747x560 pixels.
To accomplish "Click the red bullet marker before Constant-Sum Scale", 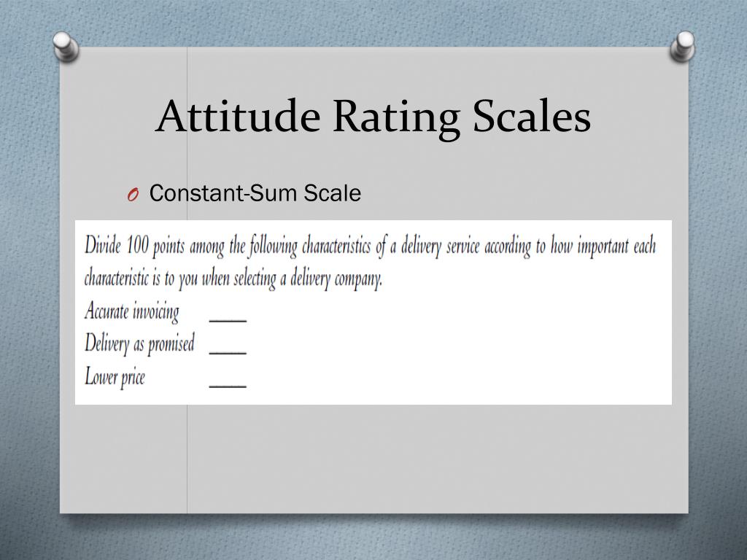I will pos(133,194).
